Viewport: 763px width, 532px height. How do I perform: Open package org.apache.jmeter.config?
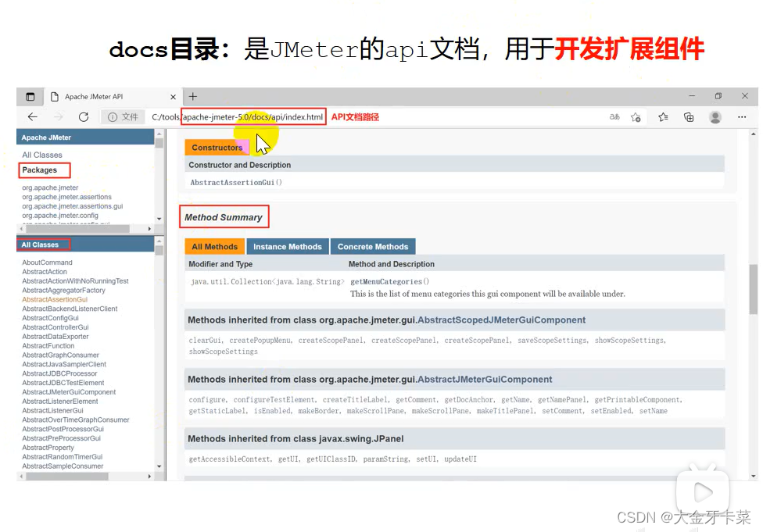coord(60,216)
